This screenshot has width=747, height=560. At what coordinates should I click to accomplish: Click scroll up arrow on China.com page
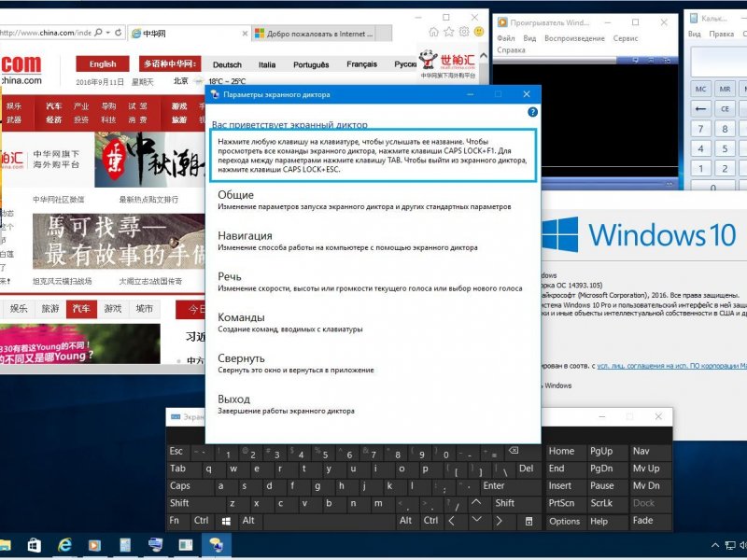(484, 56)
